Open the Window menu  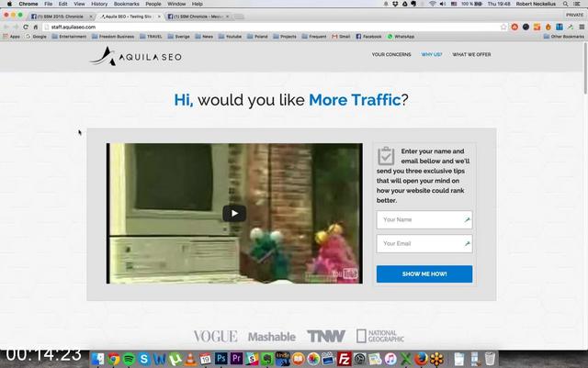coord(176,4)
